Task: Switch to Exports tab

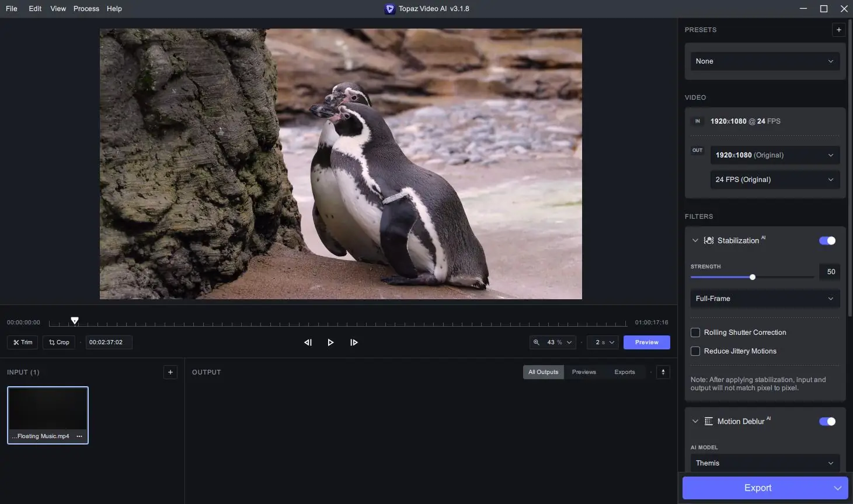Action: (625, 372)
